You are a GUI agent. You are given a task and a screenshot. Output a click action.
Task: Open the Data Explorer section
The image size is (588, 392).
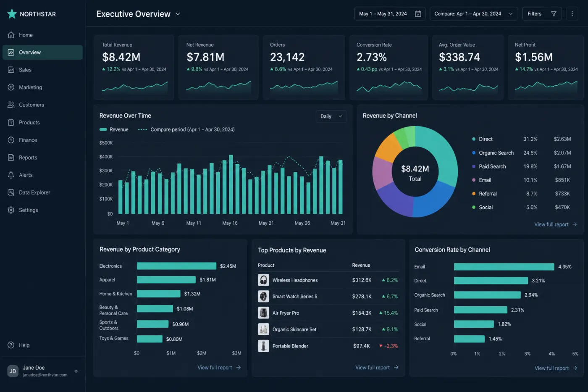[x=42, y=192]
